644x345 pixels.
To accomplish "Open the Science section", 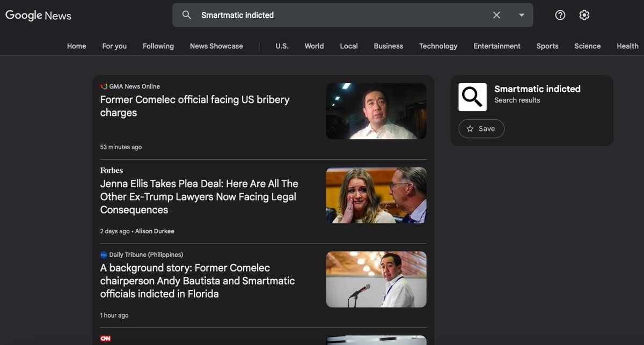I will pos(588,46).
